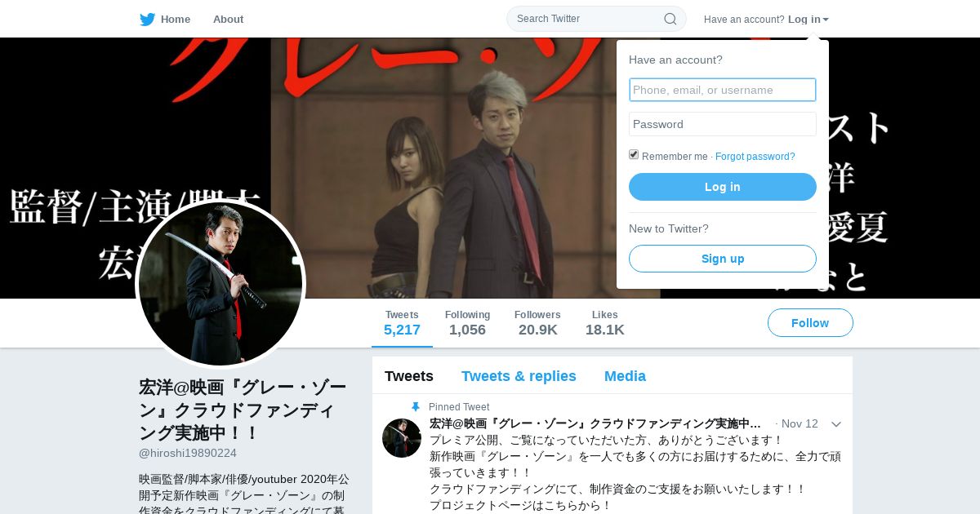Click the small avatar in pinned tweet
The width and height of the screenshot is (980, 514).
pos(402,438)
